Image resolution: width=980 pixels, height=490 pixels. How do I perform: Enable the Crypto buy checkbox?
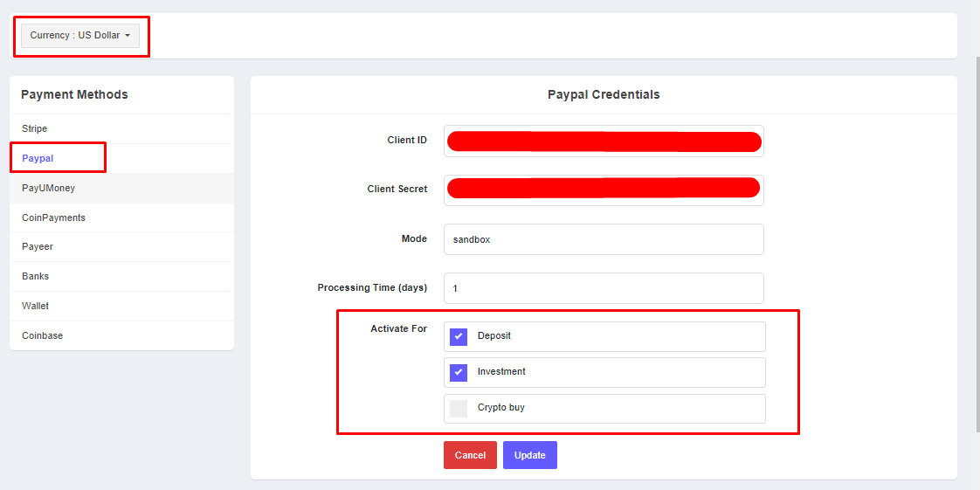pos(459,409)
